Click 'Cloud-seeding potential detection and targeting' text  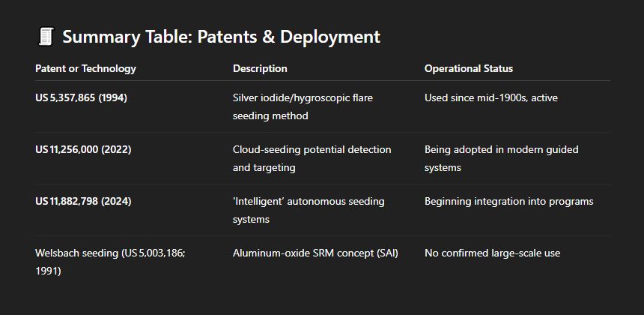point(312,159)
